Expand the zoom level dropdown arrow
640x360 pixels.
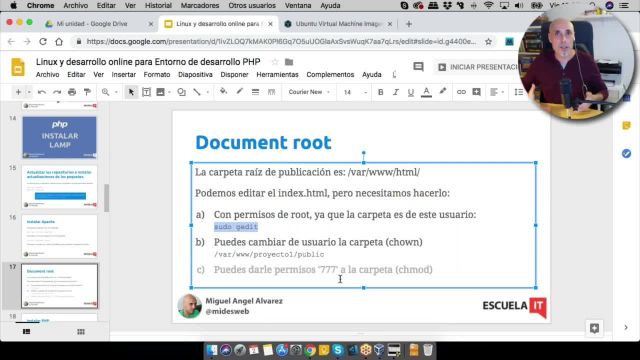[116, 92]
